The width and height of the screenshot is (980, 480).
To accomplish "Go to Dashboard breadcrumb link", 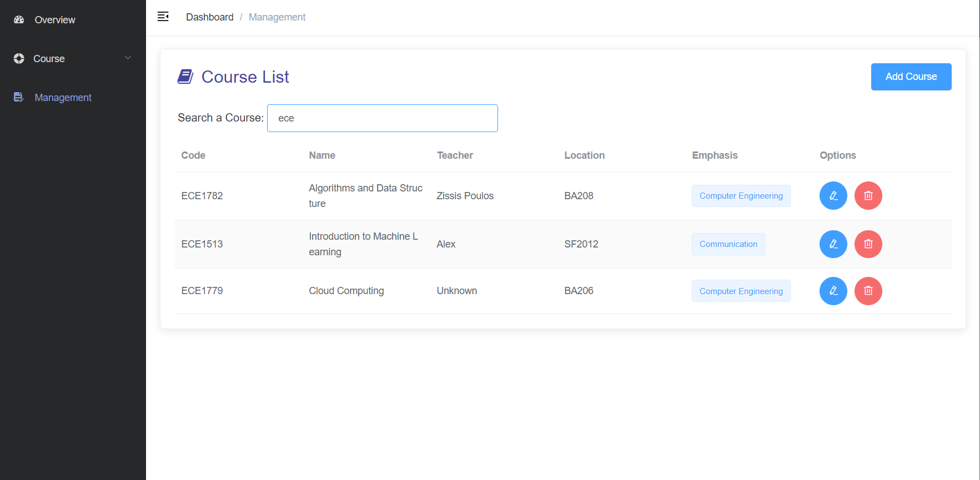I will 210,17.
